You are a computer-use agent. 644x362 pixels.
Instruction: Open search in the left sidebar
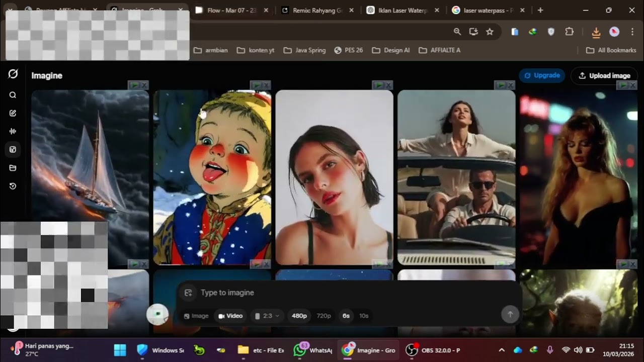13,95
